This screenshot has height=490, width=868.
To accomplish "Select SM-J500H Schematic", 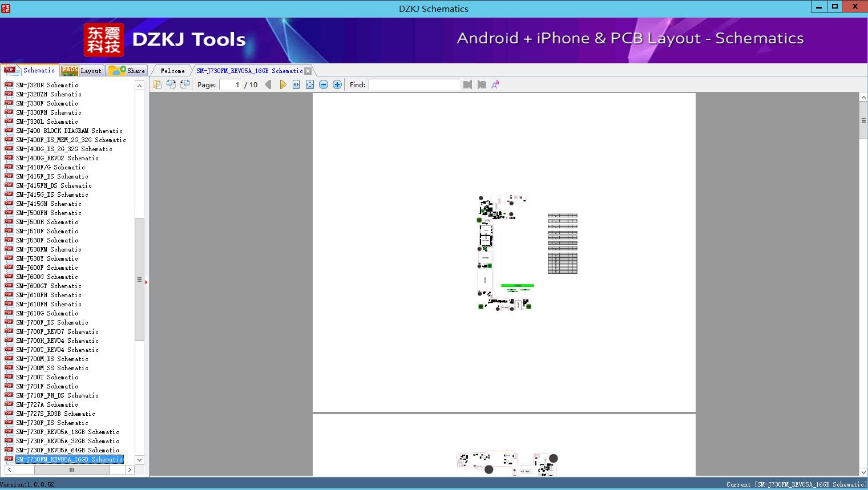I will (47, 222).
